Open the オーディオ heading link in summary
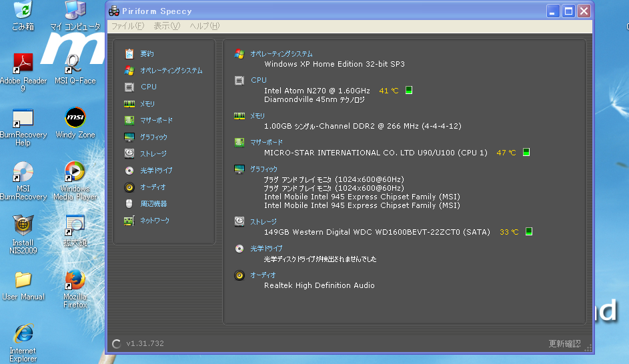This screenshot has width=629, height=364. pyautogui.click(x=263, y=275)
